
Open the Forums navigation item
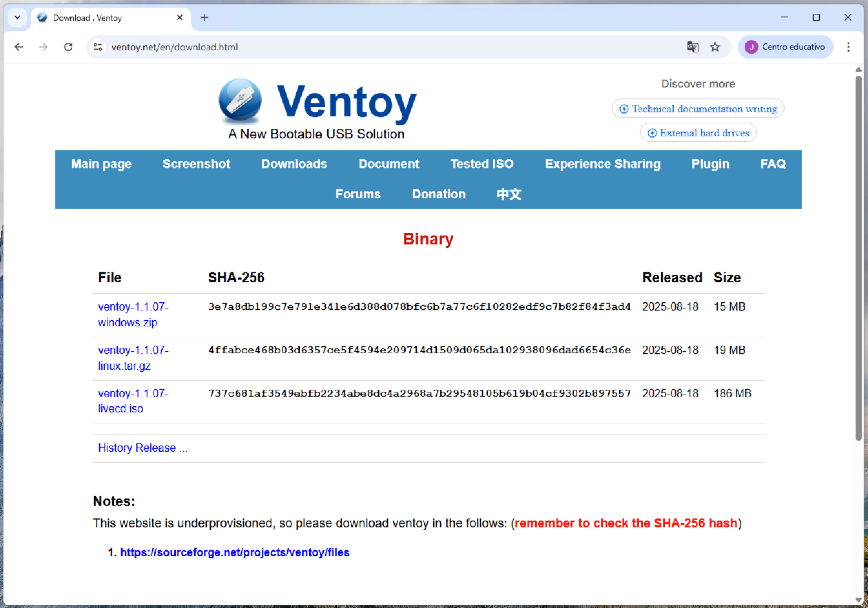(358, 194)
